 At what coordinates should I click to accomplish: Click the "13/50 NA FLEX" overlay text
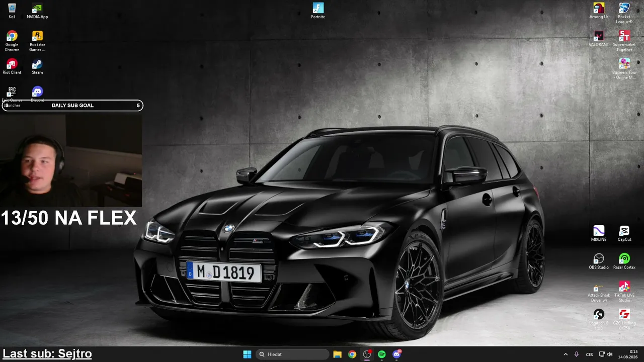(68, 218)
